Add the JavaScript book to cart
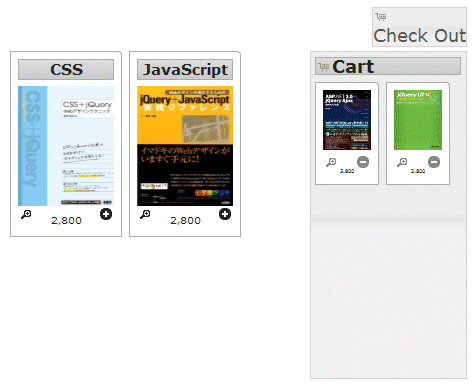The image size is (476, 386). (x=225, y=214)
